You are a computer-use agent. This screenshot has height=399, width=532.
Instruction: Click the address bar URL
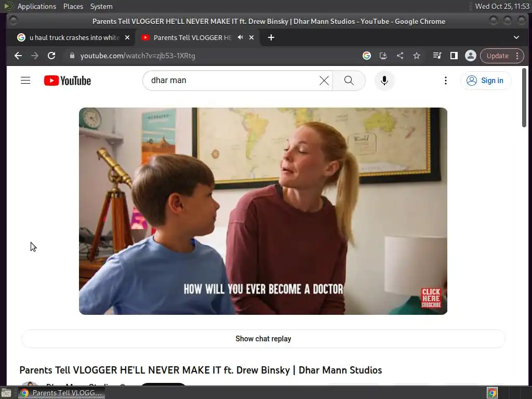pos(137,56)
